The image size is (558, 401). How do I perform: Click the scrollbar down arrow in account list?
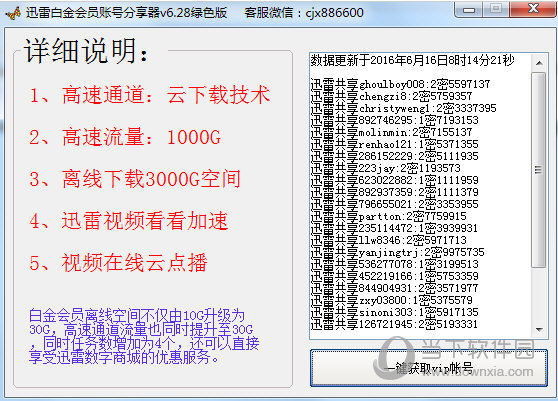(x=539, y=329)
